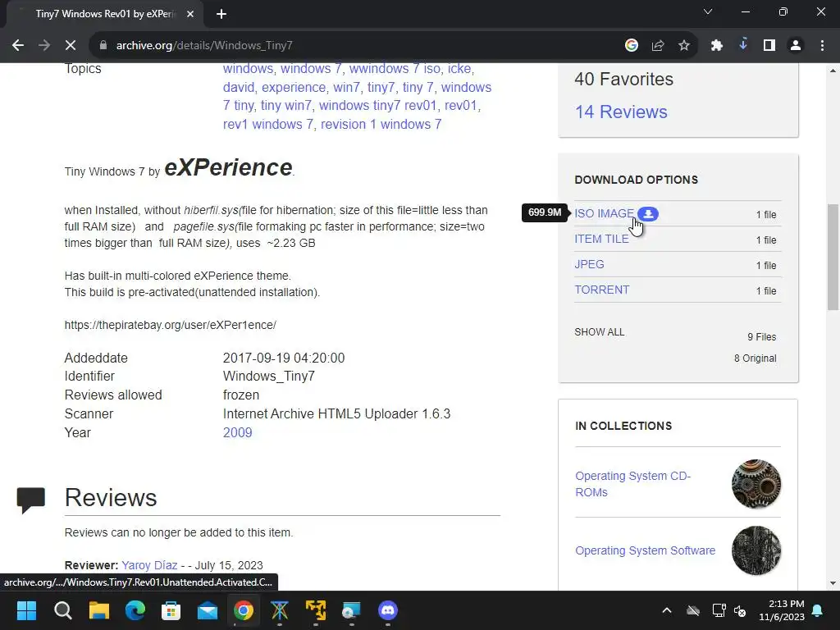The height and width of the screenshot is (630, 840).
Task: Open the 'david' topic link
Action: pos(239,87)
